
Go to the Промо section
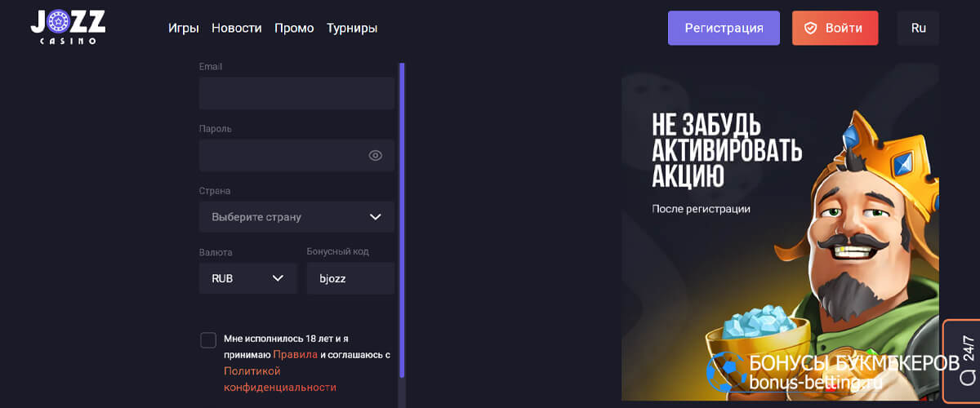coord(294,28)
